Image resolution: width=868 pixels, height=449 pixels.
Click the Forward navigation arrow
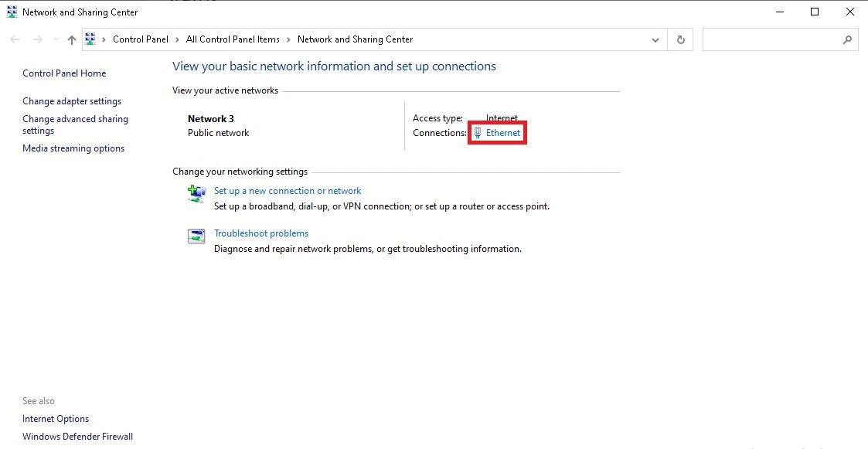click(38, 39)
